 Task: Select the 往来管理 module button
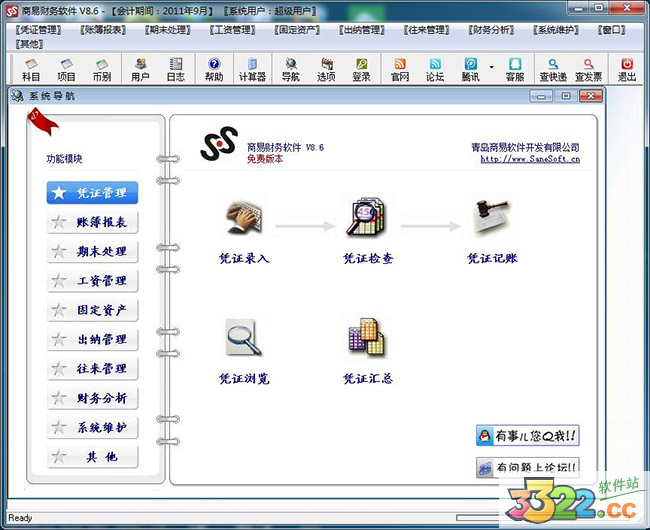click(x=92, y=368)
